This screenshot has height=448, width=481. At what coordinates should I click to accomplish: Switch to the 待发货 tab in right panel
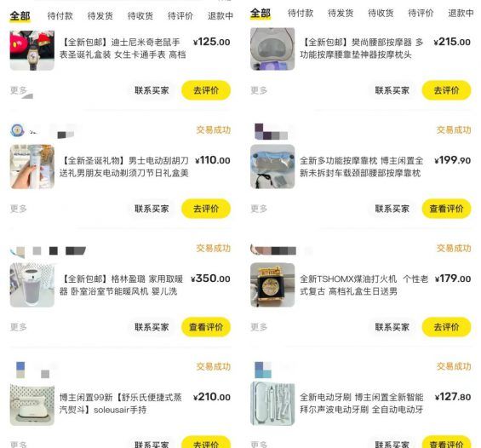point(341,13)
